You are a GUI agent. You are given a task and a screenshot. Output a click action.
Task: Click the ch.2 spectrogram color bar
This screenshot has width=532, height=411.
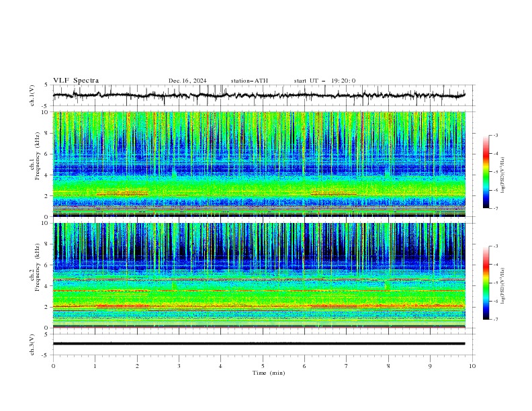click(x=486, y=283)
